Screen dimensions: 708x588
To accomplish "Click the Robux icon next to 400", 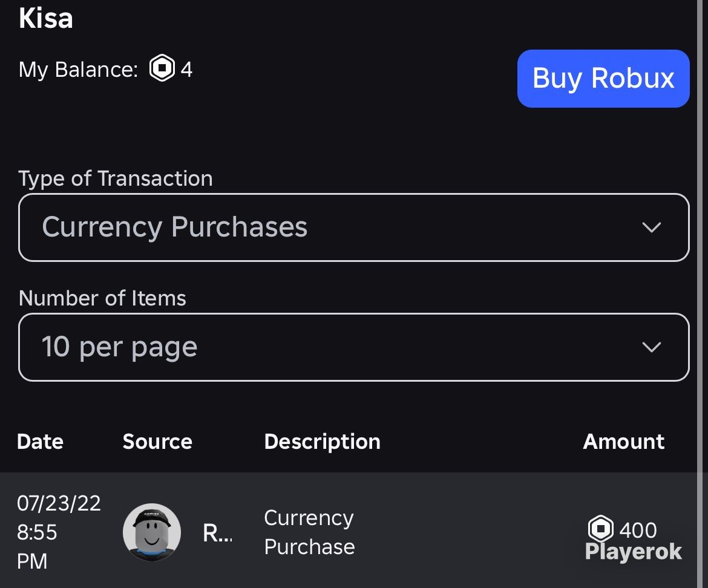I will (600, 528).
